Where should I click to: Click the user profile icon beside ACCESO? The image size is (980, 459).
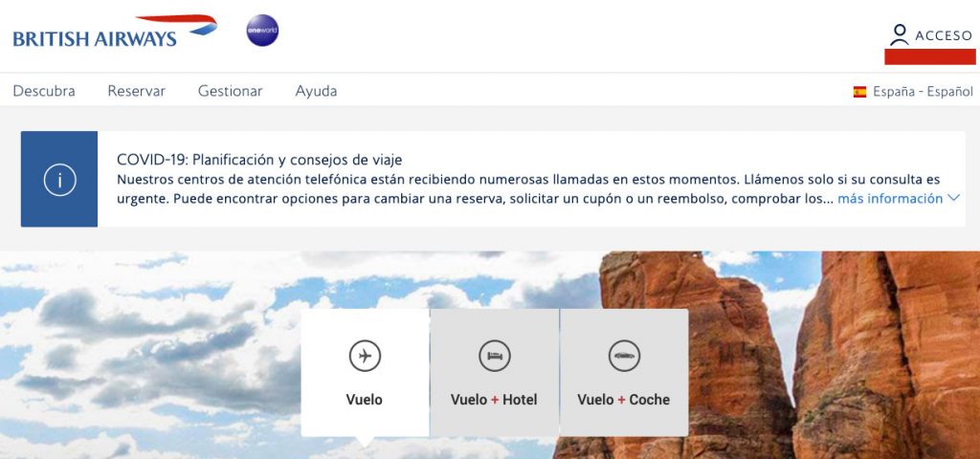coord(900,35)
